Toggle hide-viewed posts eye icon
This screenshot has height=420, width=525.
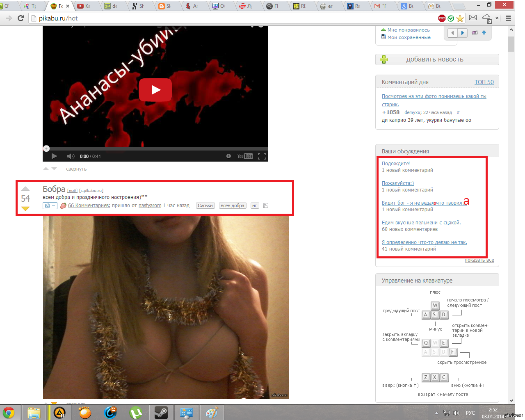tap(475, 33)
